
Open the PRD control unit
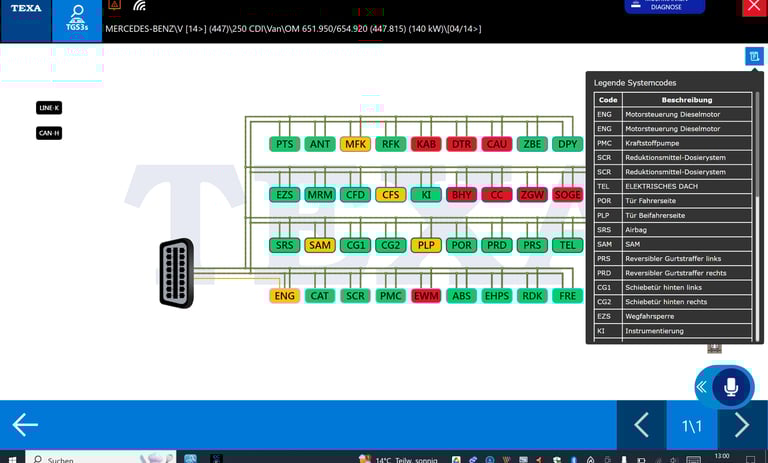tap(497, 245)
